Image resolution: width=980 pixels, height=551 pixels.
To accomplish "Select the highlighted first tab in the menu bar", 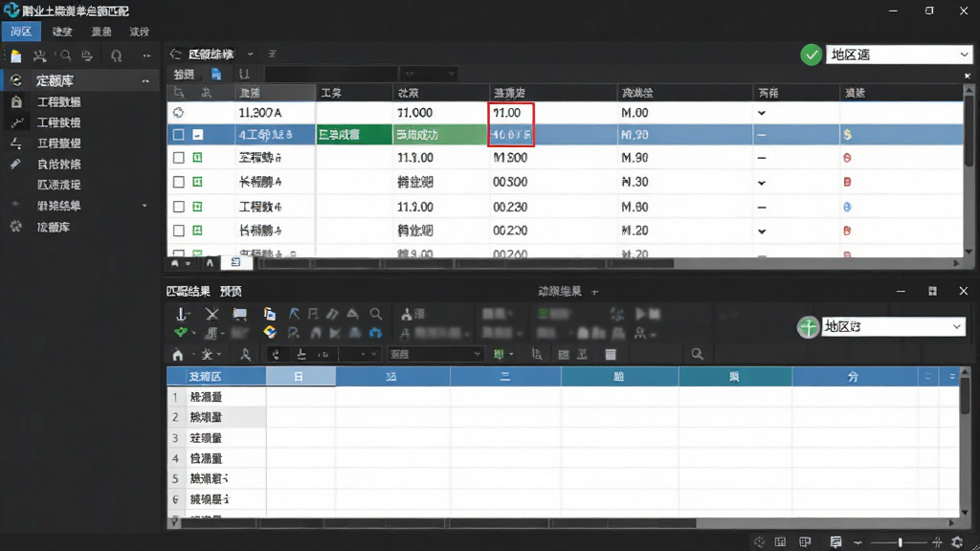I will (x=21, y=32).
